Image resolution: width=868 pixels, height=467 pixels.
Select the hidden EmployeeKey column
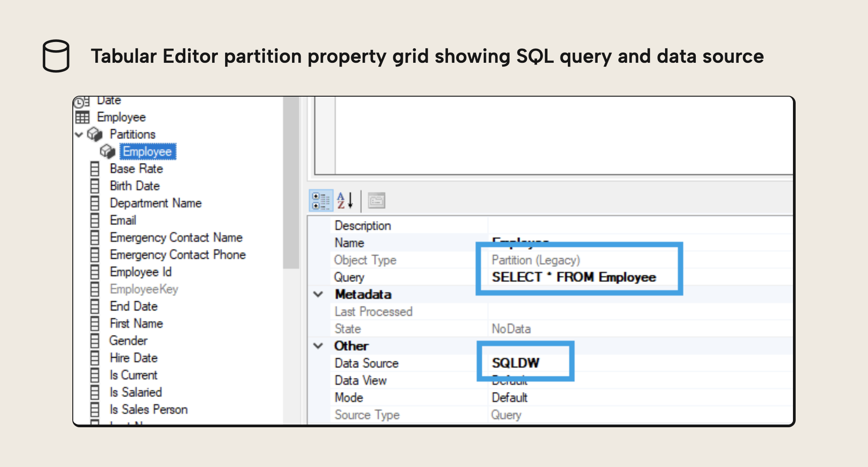pos(144,289)
